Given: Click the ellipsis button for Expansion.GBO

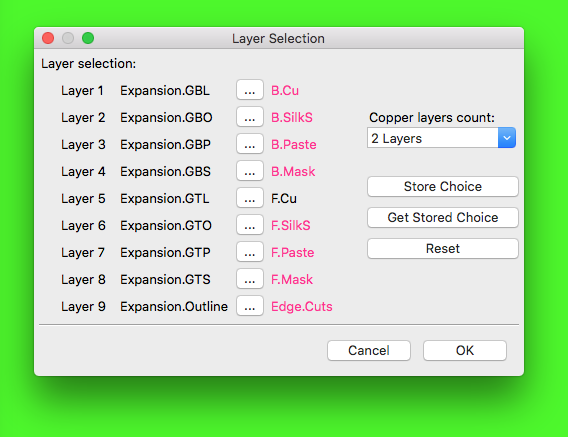Looking at the screenshot, I should pyautogui.click(x=250, y=117).
